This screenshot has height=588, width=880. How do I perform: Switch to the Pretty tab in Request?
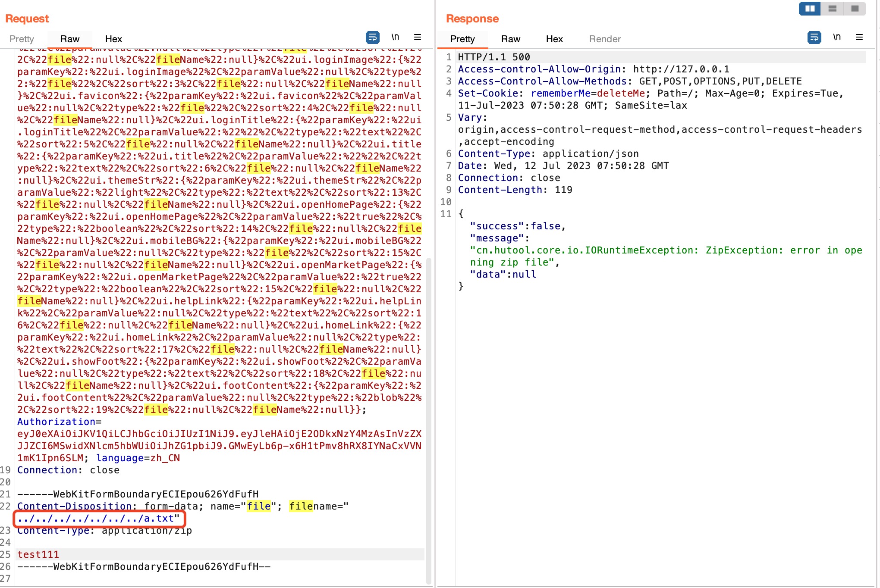[22, 39]
